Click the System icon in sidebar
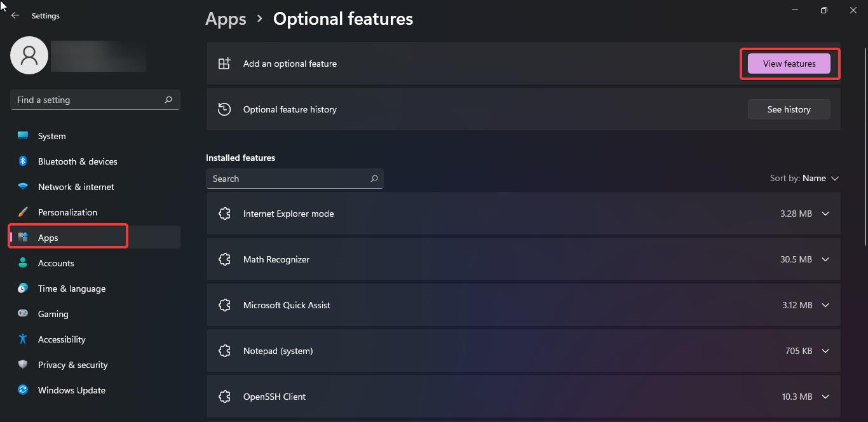The height and width of the screenshot is (422, 868). (23, 136)
